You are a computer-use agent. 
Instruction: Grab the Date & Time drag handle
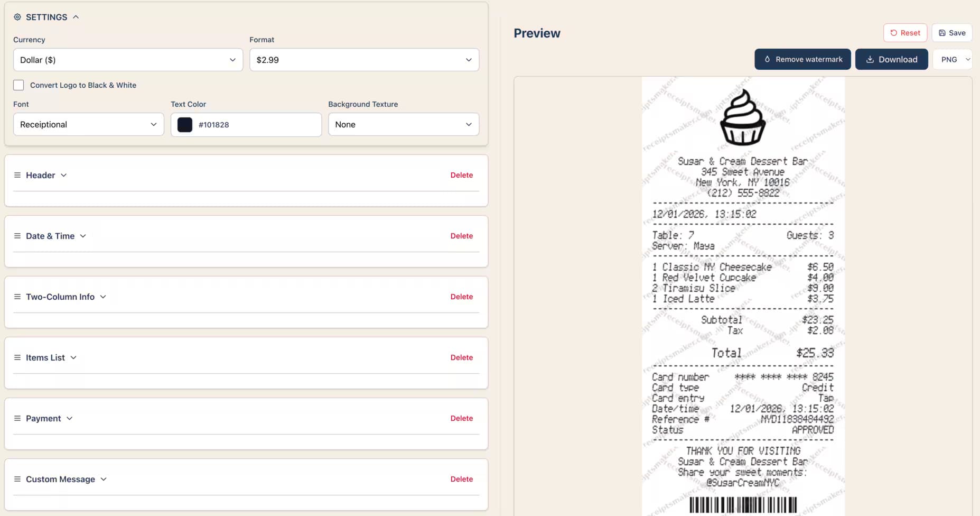pyautogui.click(x=17, y=236)
